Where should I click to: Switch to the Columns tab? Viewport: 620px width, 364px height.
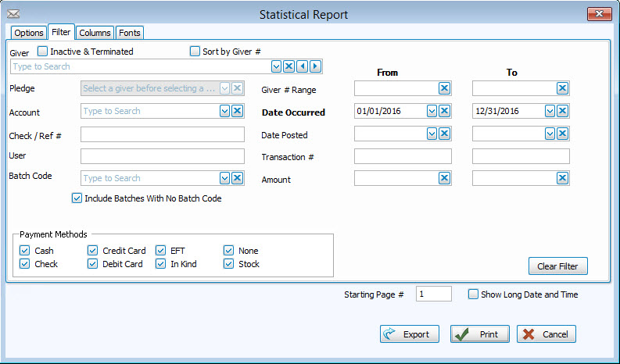95,33
